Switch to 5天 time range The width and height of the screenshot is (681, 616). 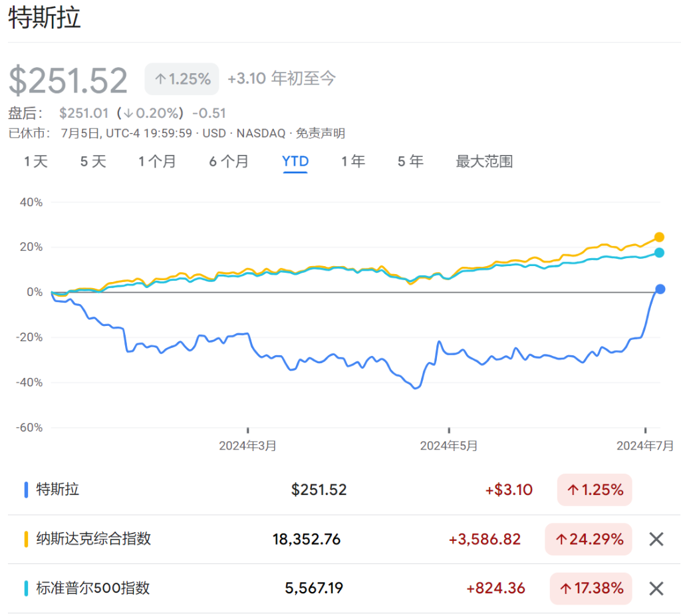[93, 162]
